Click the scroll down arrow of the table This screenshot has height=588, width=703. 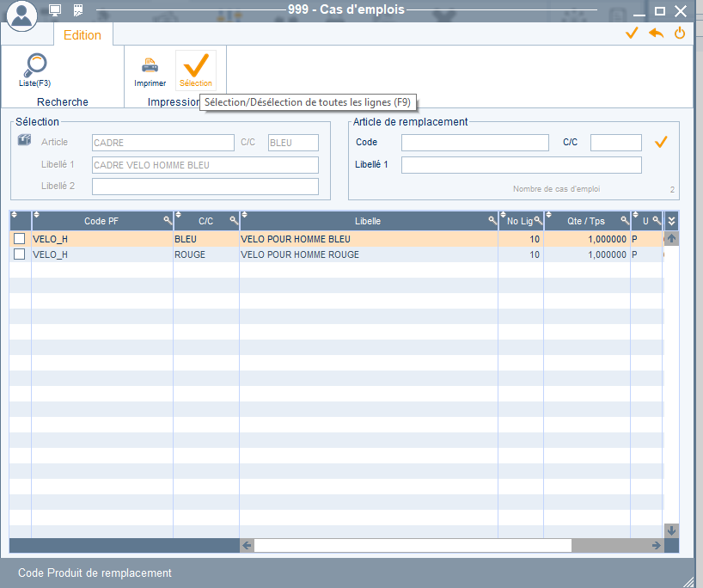[671, 530]
